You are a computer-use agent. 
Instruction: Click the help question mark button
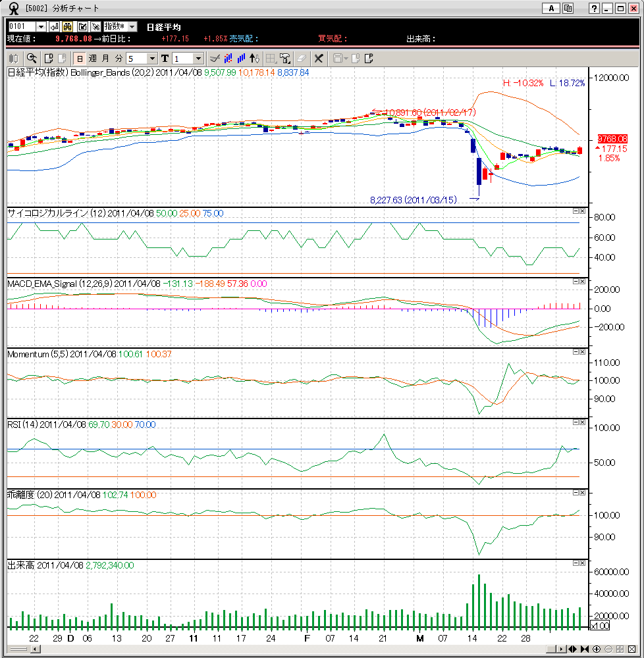click(x=594, y=8)
